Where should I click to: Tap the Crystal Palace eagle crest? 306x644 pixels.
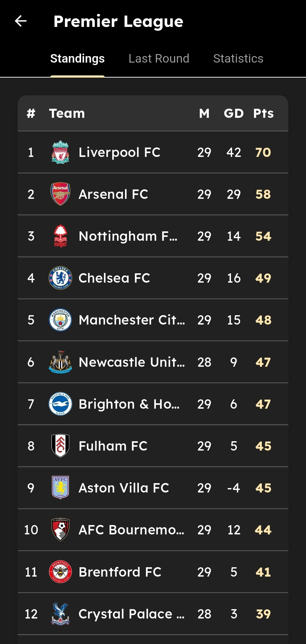(60, 614)
